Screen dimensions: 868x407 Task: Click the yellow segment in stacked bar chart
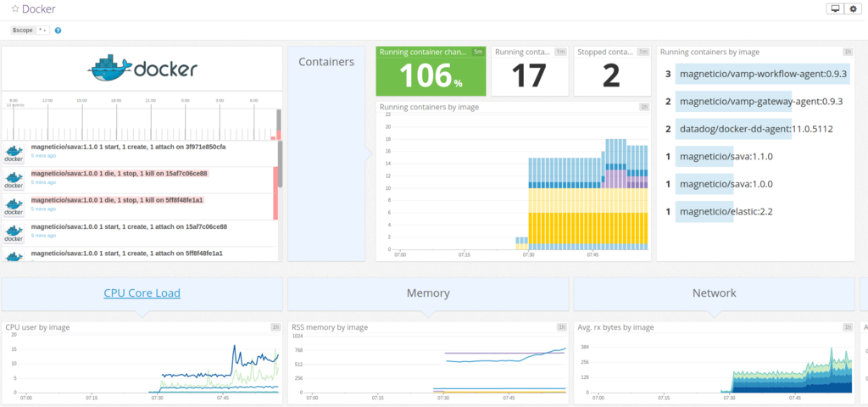pos(588,227)
